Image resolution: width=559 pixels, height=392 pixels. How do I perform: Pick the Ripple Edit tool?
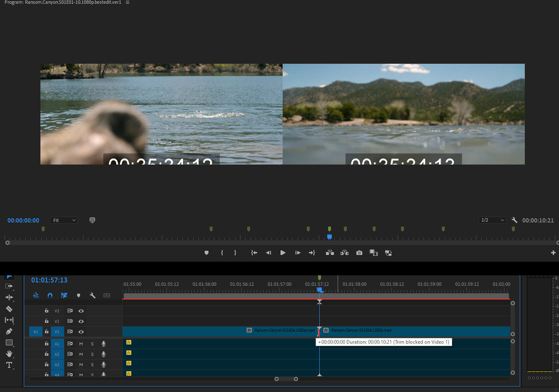pyautogui.click(x=9, y=297)
